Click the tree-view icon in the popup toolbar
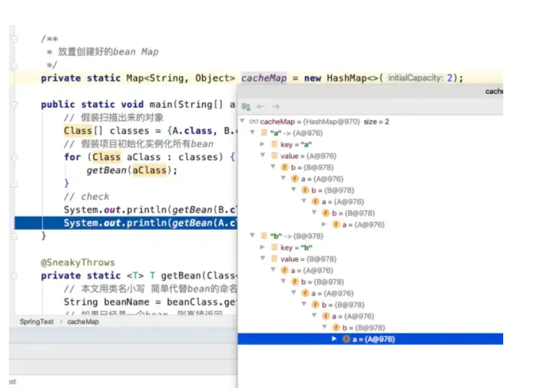The width and height of the screenshot is (536, 392). pyautogui.click(x=246, y=107)
